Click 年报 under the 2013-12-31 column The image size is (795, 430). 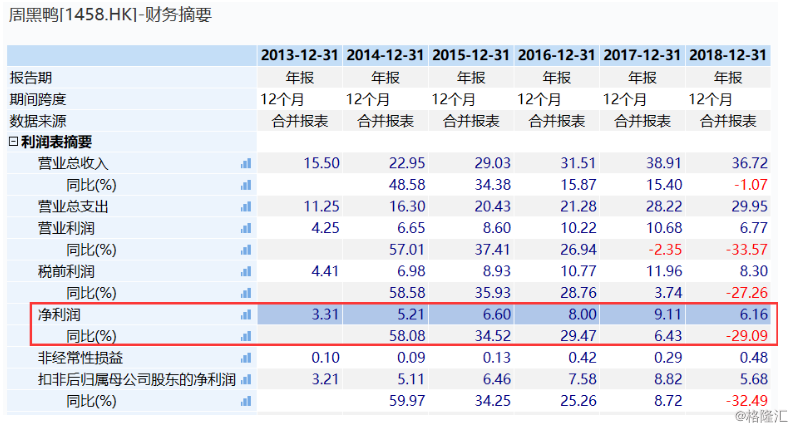point(300,78)
